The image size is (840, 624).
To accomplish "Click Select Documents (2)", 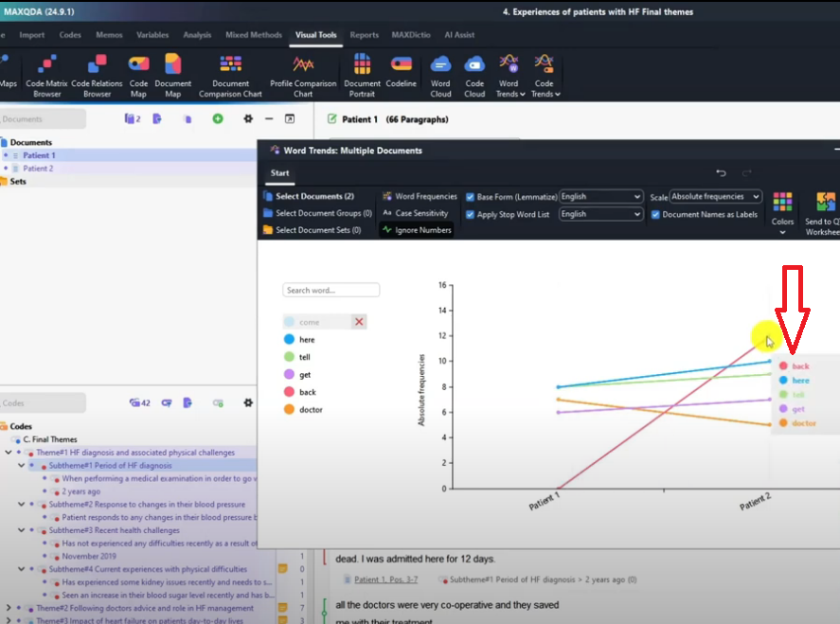I will pyautogui.click(x=309, y=196).
